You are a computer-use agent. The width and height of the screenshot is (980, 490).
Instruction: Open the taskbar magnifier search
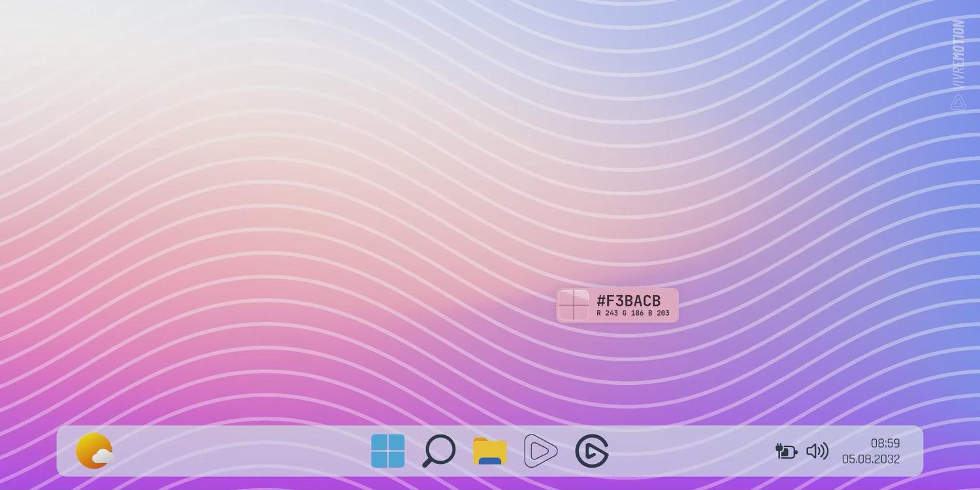tap(438, 451)
